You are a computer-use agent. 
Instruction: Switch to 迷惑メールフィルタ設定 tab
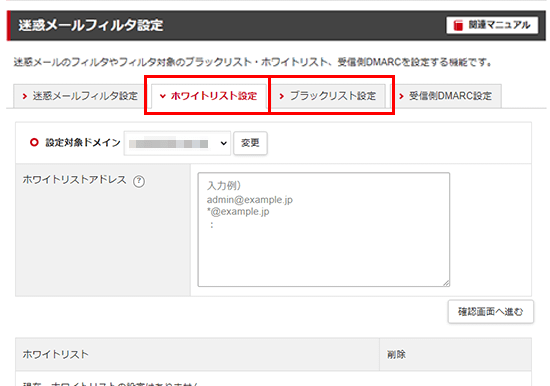(80, 96)
